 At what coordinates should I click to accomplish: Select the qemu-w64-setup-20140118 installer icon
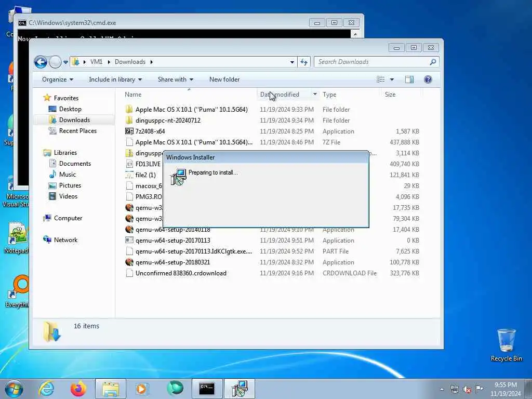[129, 229]
